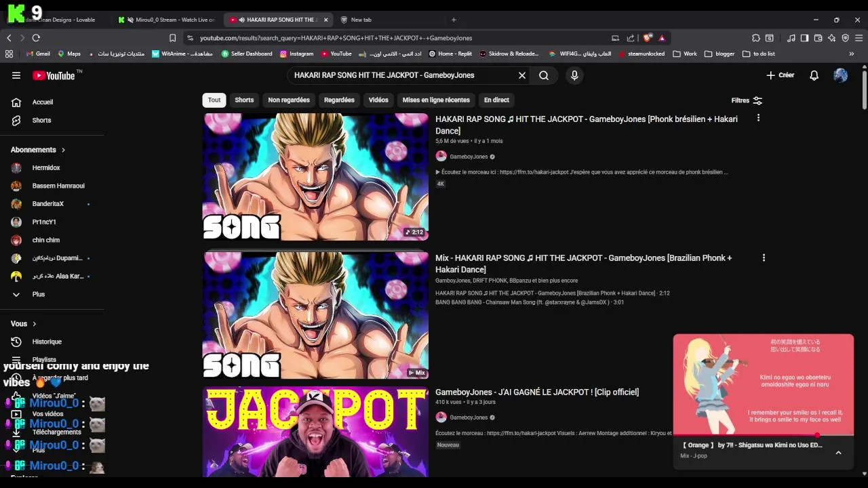
Task: Click the YouTube logo
Action: coord(54,75)
